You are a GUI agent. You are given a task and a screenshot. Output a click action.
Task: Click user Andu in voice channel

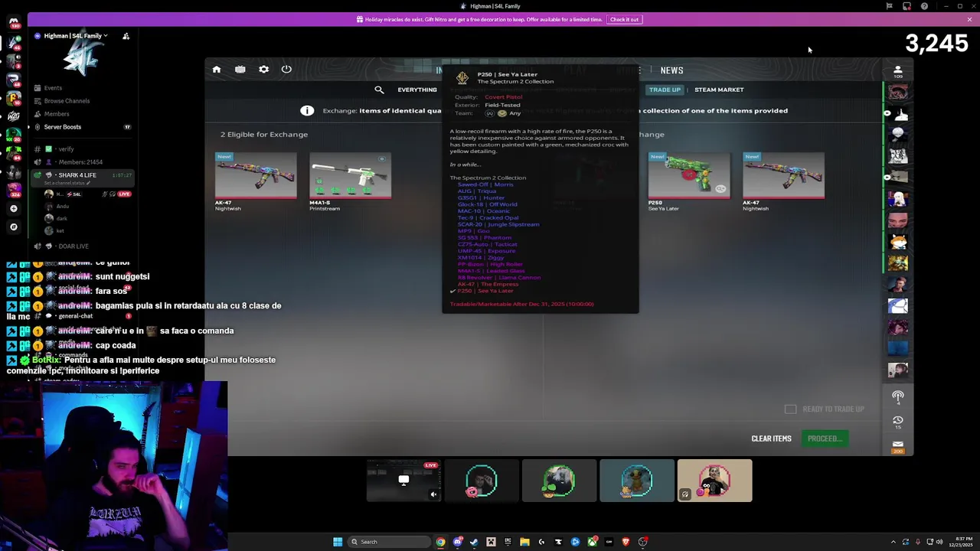click(63, 207)
